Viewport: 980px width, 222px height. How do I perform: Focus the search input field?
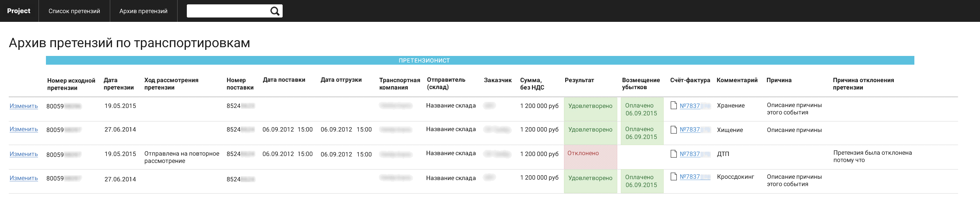coord(227,11)
